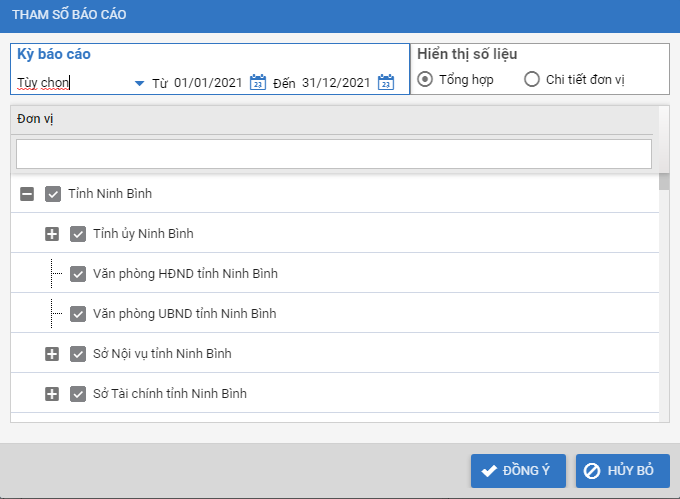Open the end date calendar picker
680x499 pixels.
click(386, 83)
